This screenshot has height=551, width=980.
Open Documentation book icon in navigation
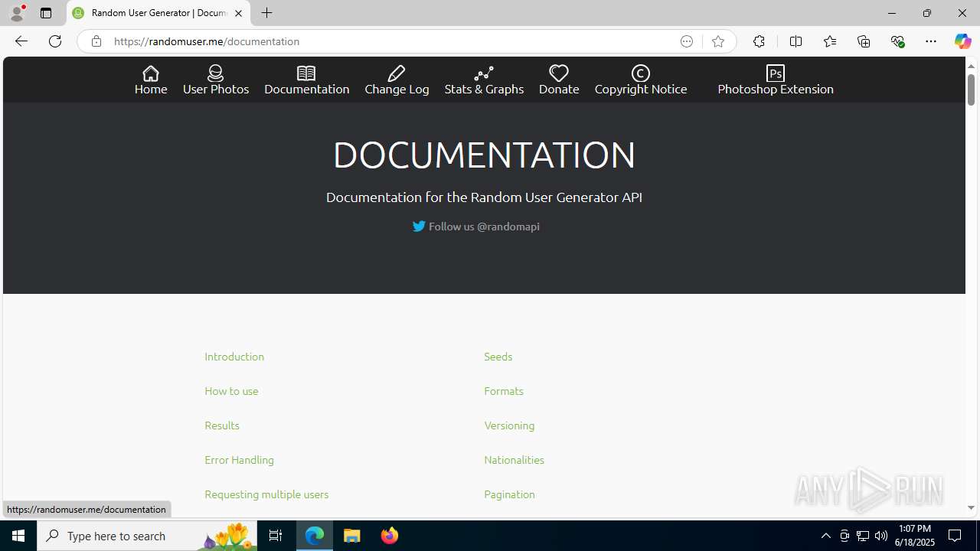tap(306, 73)
